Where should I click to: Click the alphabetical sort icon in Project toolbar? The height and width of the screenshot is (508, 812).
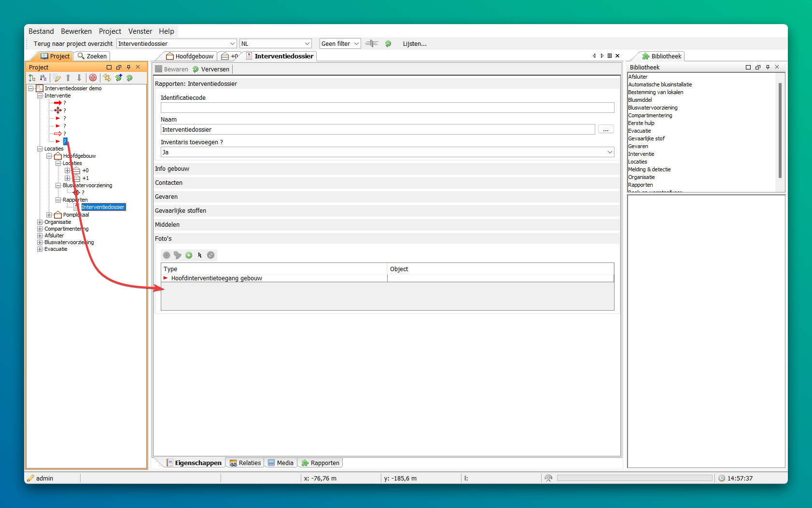(x=43, y=78)
